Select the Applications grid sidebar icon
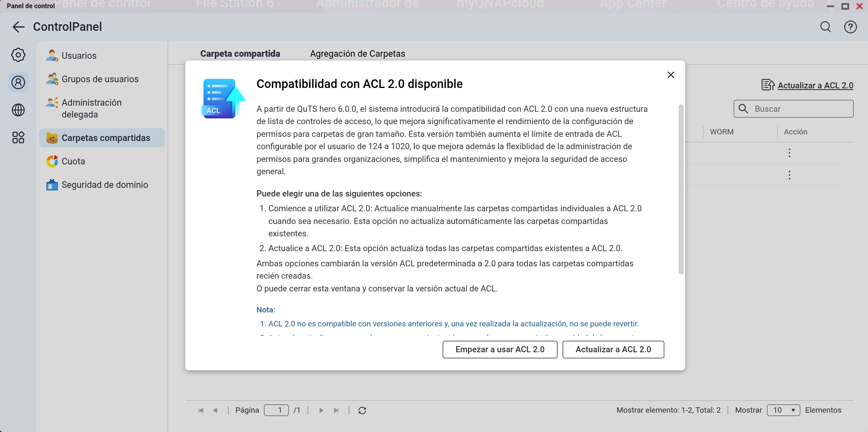The width and height of the screenshot is (868, 432). (18, 137)
